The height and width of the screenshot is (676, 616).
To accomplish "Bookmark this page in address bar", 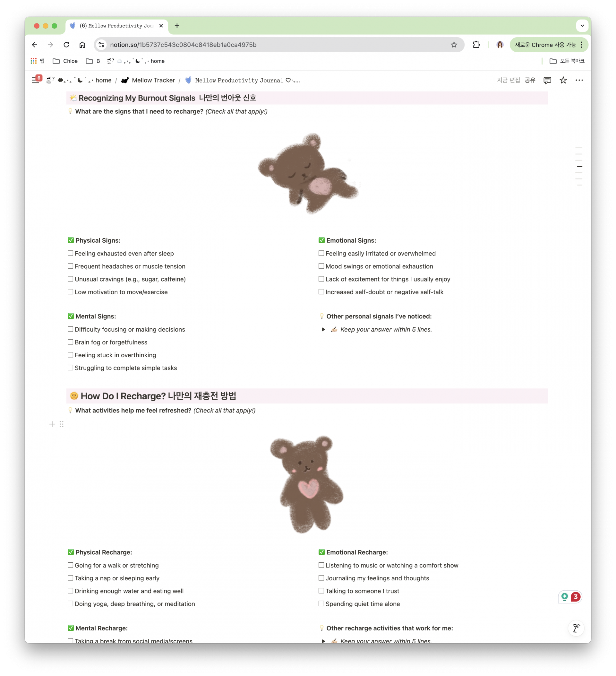I will click(454, 45).
